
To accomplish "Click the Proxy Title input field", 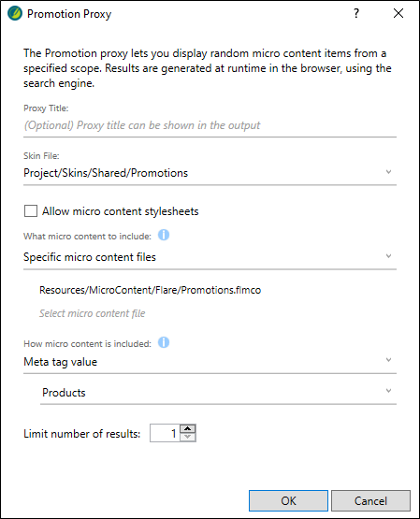I will (x=210, y=125).
